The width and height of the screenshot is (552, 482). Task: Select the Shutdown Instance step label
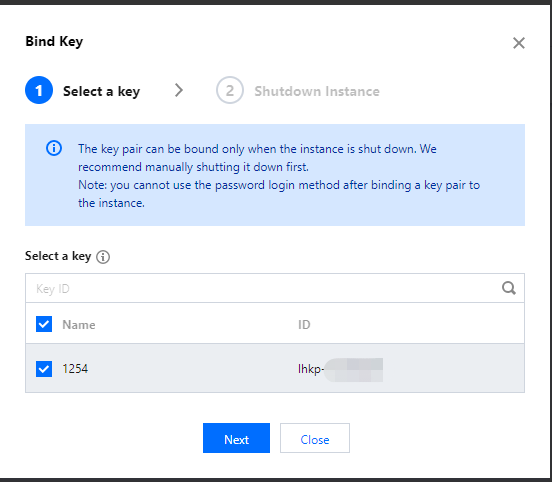317,91
